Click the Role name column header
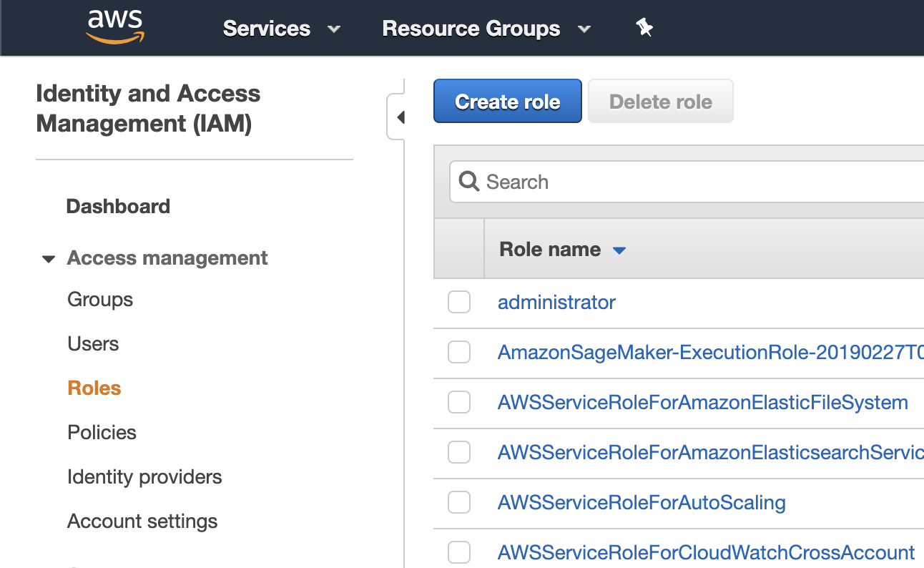 550,250
